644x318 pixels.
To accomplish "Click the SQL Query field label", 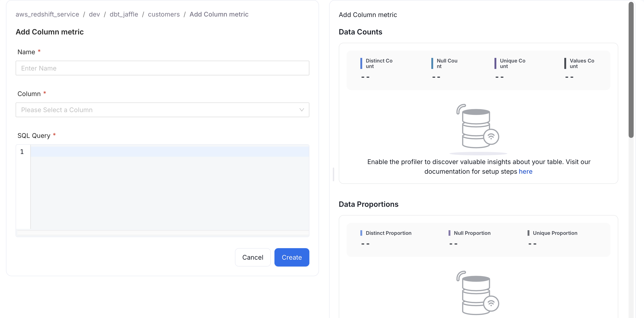I will 34,136.
